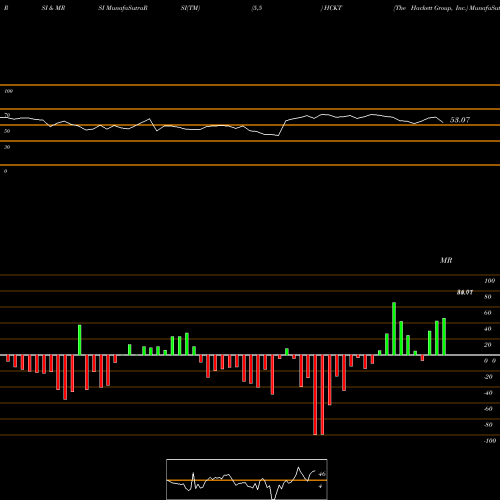Click the 'SI & MR' header text

(53, 8)
